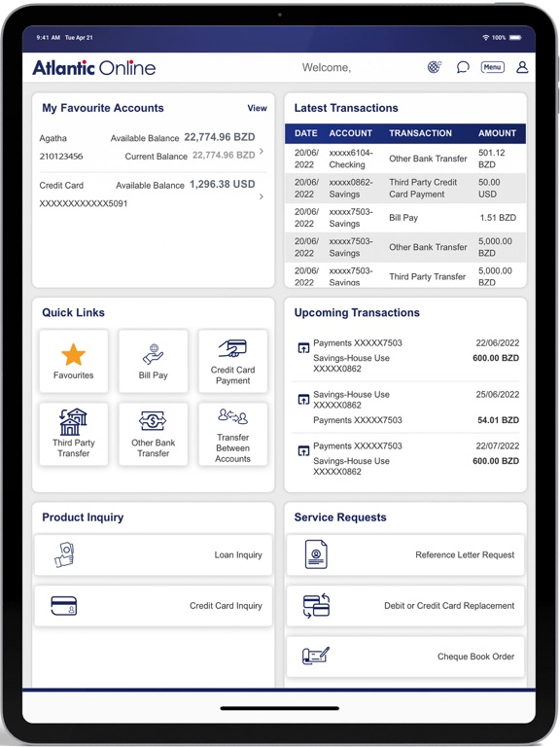
Task: Click the 50.00 USD amount
Action: [489, 188]
